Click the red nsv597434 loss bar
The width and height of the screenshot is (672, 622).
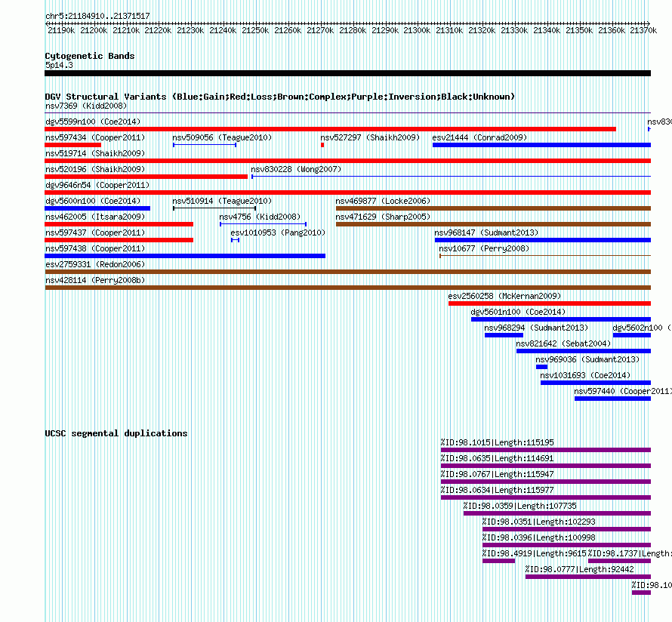point(72,145)
